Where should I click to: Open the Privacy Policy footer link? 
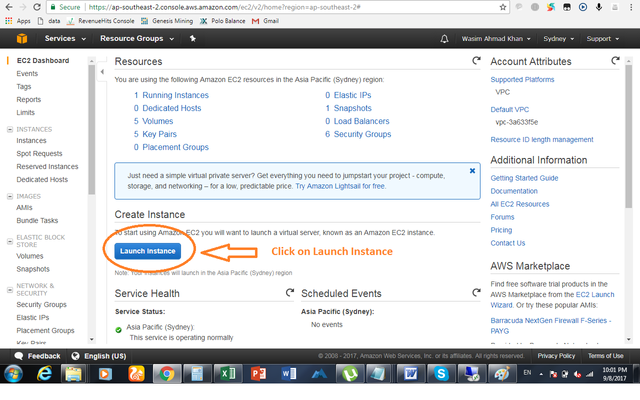tap(556, 356)
